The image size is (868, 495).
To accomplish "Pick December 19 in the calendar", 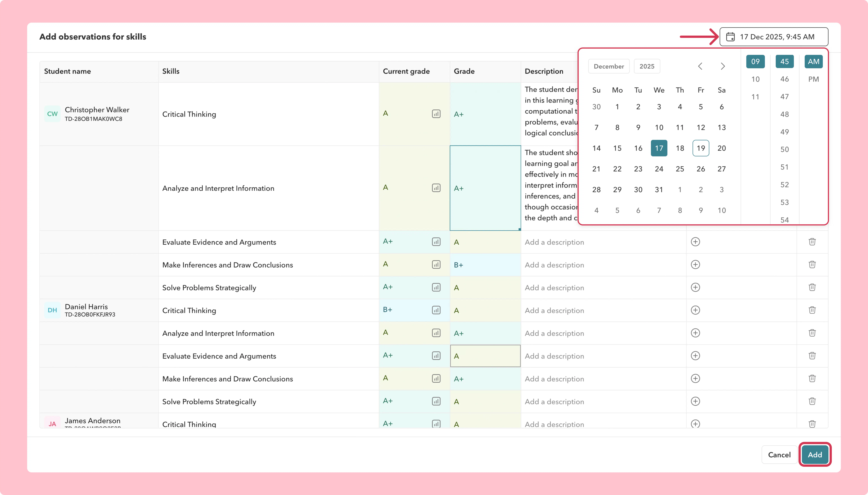I will pos(701,148).
